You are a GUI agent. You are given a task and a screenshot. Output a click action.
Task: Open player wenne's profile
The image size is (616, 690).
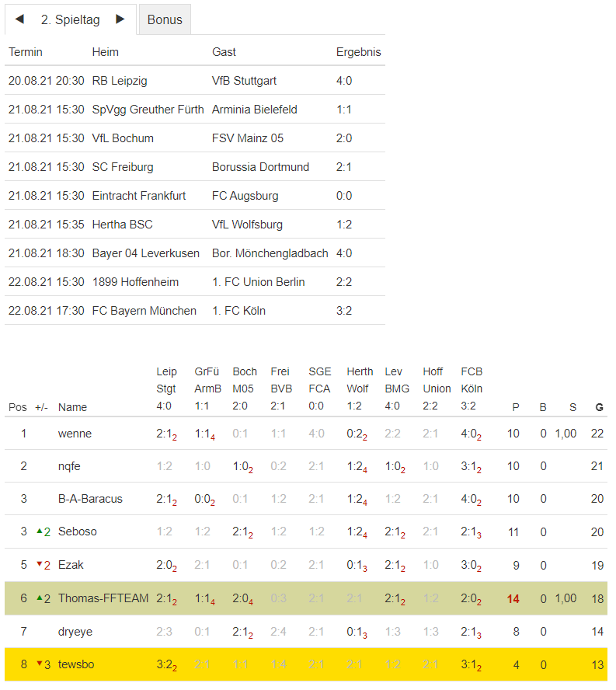point(75,434)
